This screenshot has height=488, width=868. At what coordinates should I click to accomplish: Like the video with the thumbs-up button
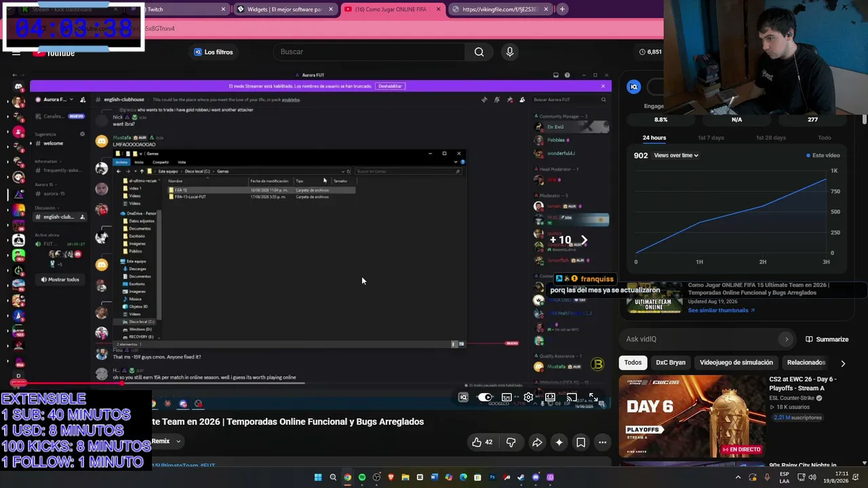482,443
